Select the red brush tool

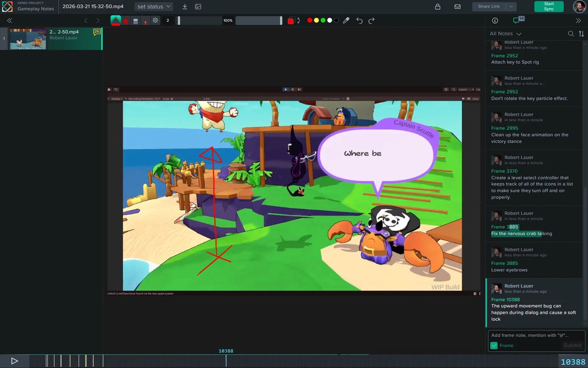125,21
